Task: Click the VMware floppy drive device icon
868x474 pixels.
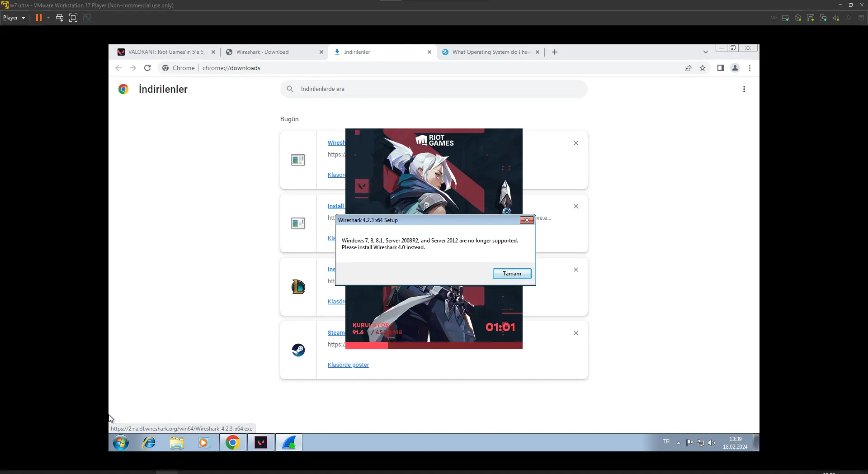Action: (811, 18)
